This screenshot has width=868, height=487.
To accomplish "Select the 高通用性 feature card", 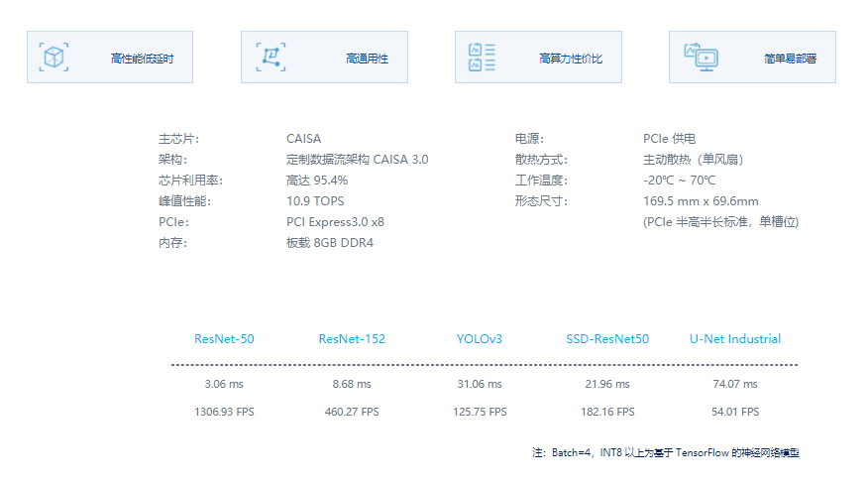I will pos(324,58).
